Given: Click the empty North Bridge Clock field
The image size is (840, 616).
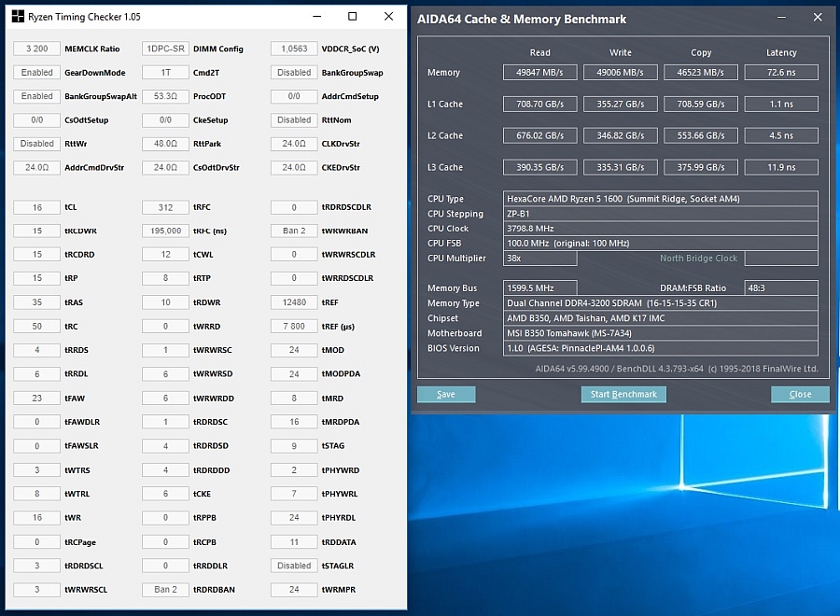Looking at the screenshot, I should click(781, 259).
